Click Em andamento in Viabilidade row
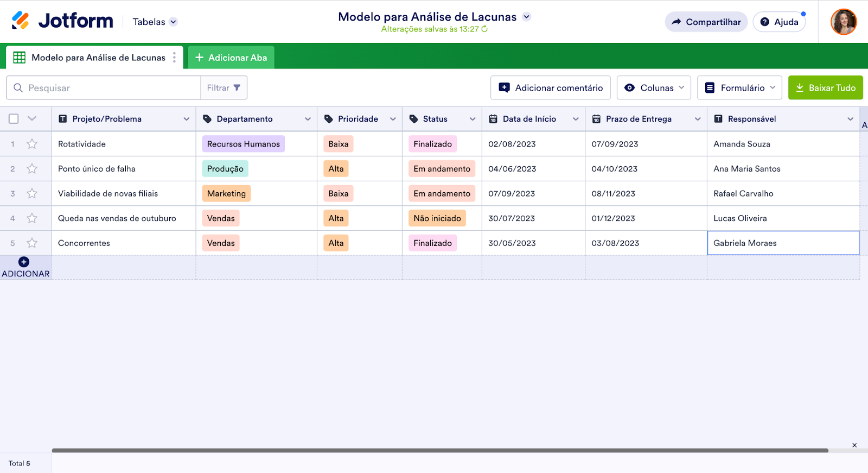868x473 pixels. [x=442, y=193]
